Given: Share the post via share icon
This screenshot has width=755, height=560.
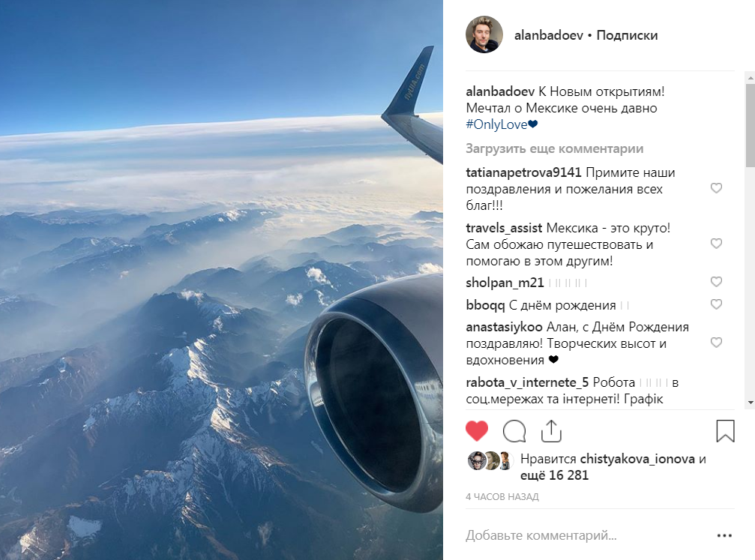Looking at the screenshot, I should 551,430.
